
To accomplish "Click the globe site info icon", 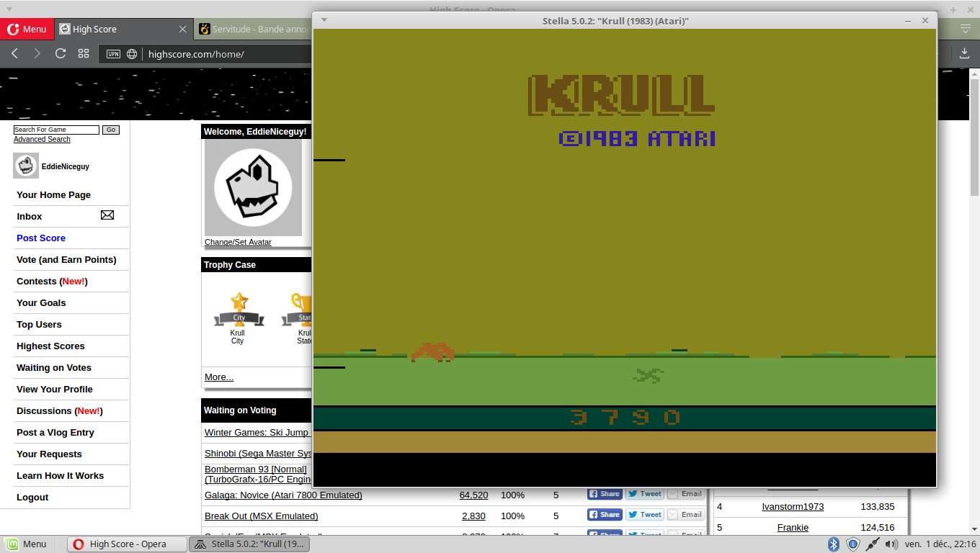I will tap(132, 54).
